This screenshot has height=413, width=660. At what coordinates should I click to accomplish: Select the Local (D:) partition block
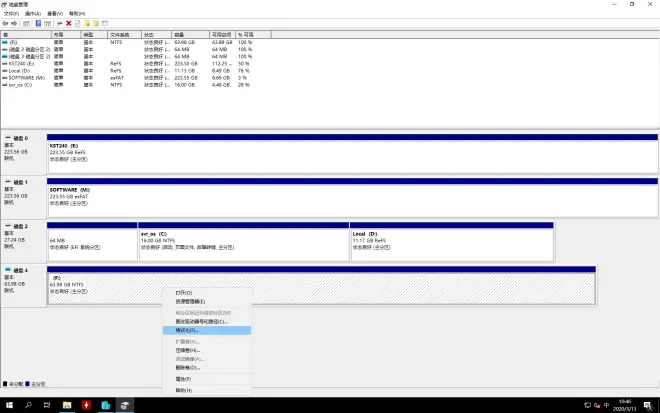point(452,242)
